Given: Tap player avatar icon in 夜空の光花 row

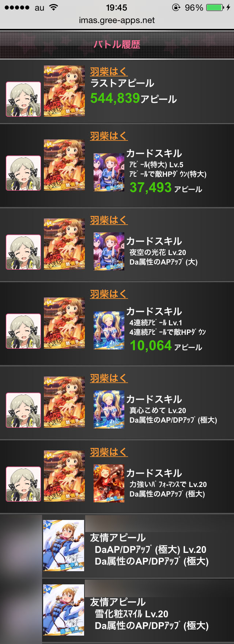Looking at the screenshot, I should coord(23,252).
